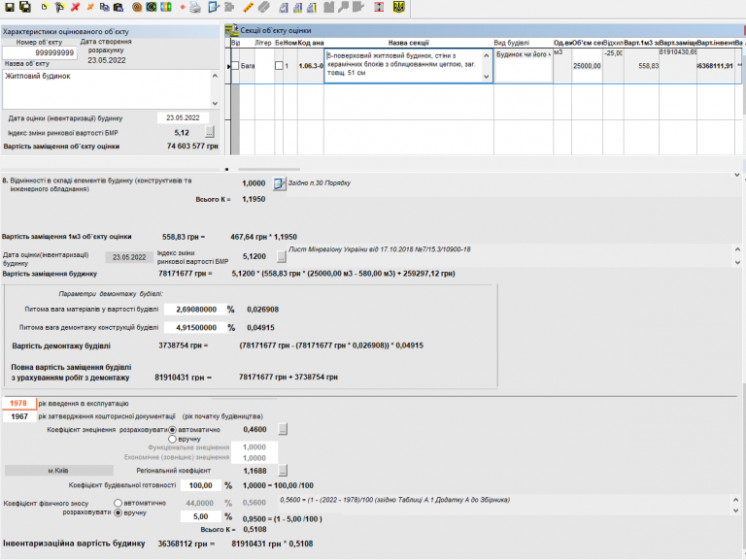This screenshot has width=746, height=560.
Task: Click up arrow beside physical wear formula note
Action: tap(736, 500)
